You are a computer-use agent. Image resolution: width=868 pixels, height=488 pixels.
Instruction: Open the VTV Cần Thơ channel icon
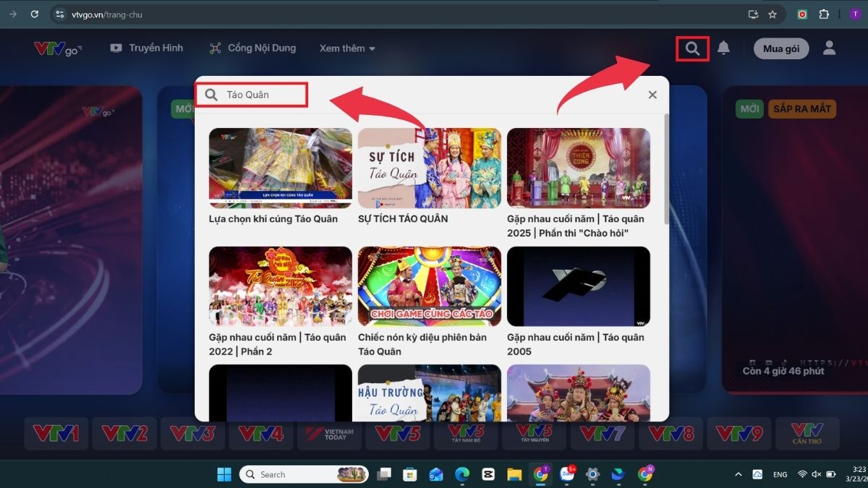tap(808, 433)
